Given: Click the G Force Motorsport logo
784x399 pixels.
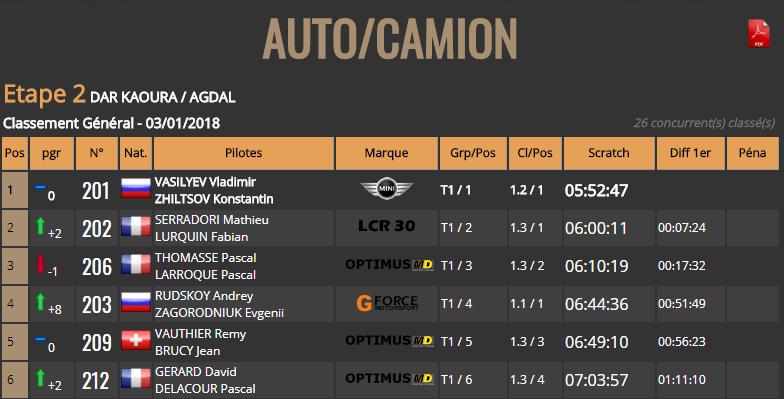Looking at the screenshot, I should pos(387,302).
